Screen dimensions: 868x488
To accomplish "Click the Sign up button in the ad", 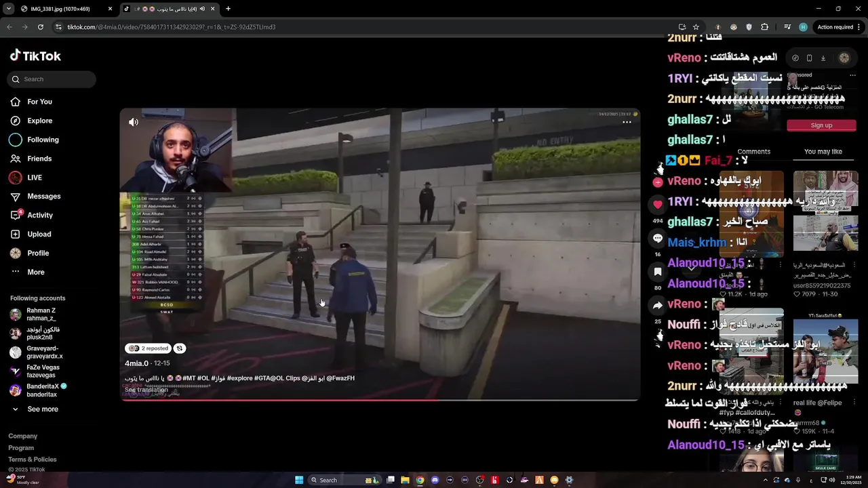I will [x=821, y=125].
